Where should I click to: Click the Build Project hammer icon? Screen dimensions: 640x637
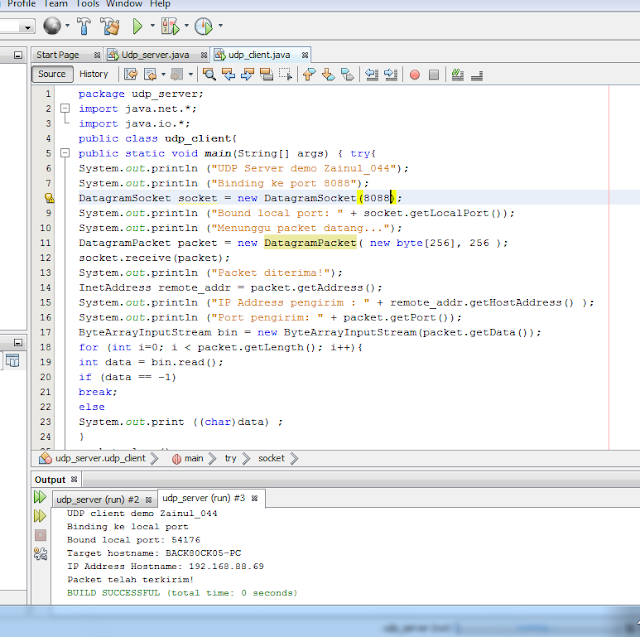pos(84,26)
